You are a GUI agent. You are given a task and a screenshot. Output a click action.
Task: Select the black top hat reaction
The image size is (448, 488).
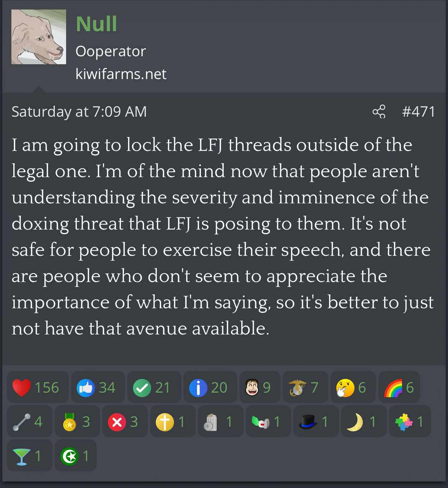316,421
